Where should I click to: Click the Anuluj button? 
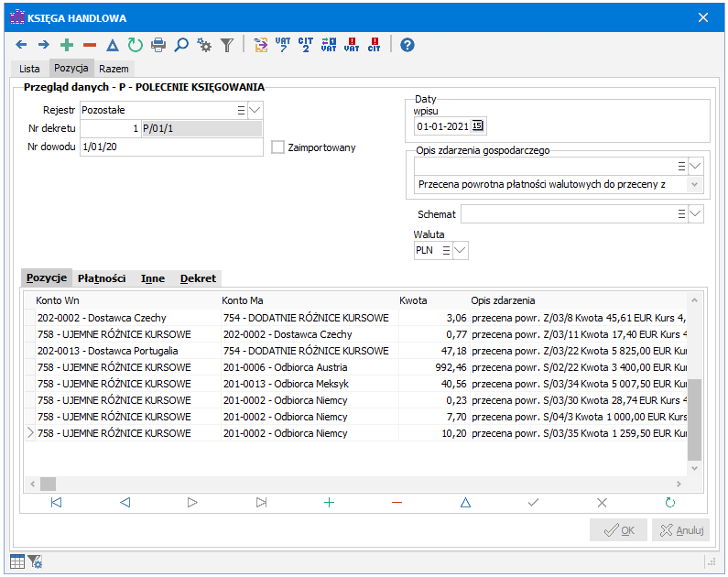(x=680, y=530)
